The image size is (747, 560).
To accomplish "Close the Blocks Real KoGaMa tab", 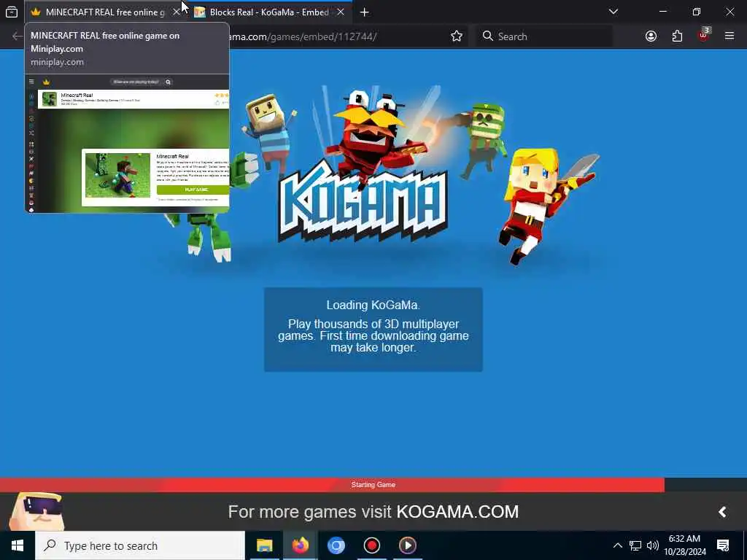I will [x=341, y=12].
